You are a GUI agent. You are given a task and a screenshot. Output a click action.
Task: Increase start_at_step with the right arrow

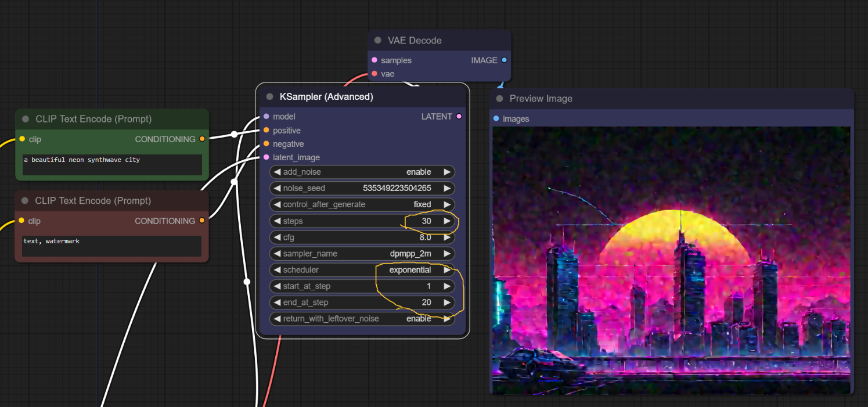coord(446,286)
